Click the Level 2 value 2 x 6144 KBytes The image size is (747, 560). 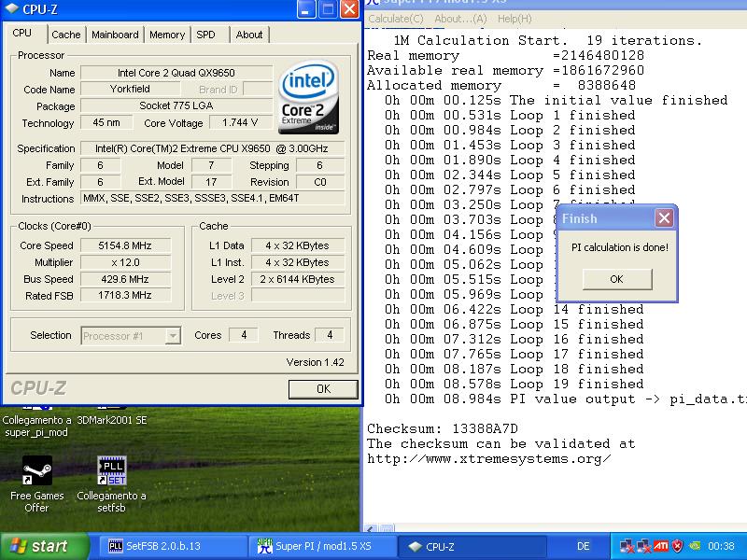[297, 279]
